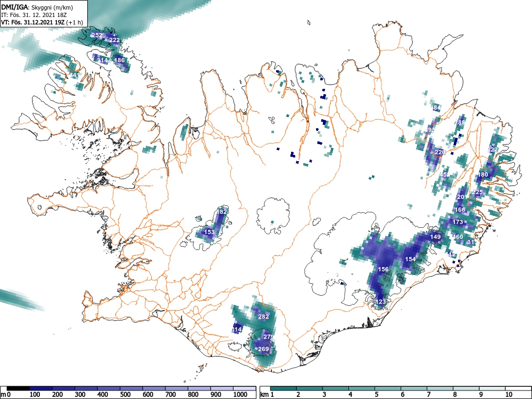
Task: Select the 282 value label
Action: pyautogui.click(x=264, y=317)
